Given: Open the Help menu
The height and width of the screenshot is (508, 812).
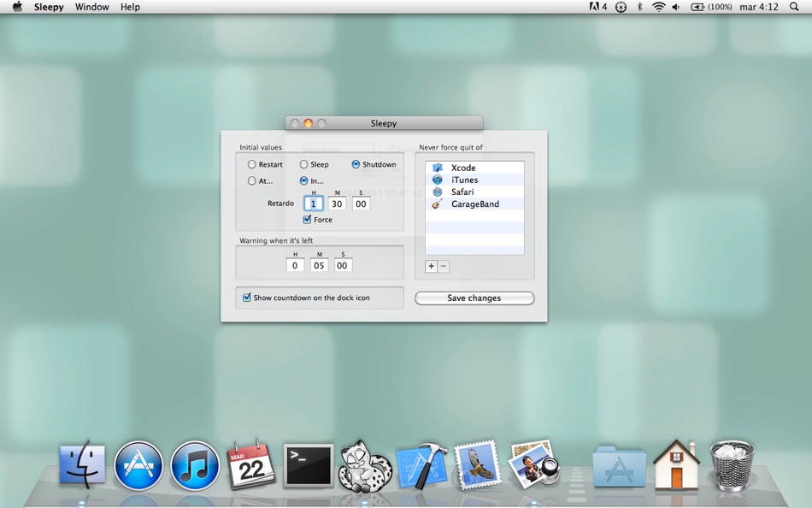Looking at the screenshot, I should (130, 7).
